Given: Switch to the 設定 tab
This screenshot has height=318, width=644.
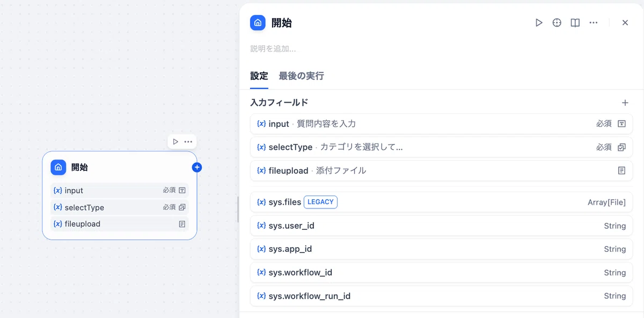Looking at the screenshot, I should pos(259,76).
